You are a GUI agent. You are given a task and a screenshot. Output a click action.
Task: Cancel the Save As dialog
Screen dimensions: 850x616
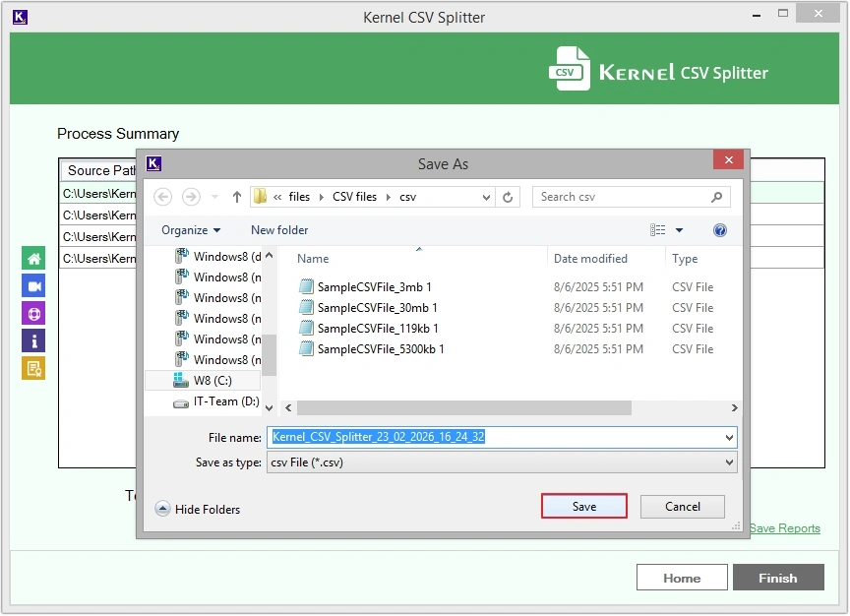(682, 507)
